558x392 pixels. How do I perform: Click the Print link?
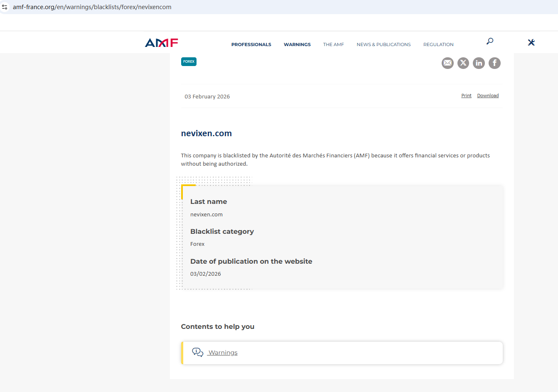pos(466,96)
